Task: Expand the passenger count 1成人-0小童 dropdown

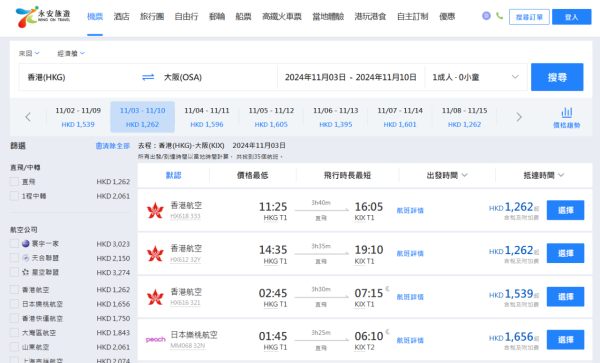Action: pos(476,77)
